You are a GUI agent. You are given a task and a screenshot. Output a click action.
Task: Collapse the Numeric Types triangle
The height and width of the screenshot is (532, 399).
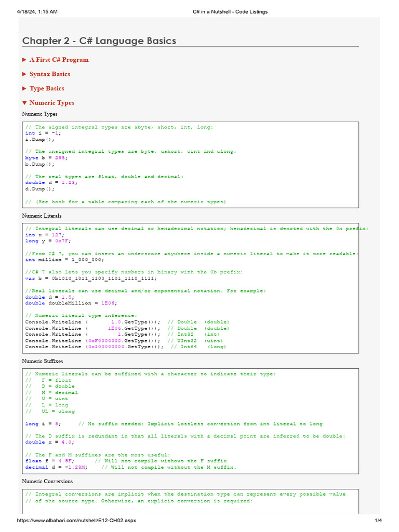click(x=24, y=102)
